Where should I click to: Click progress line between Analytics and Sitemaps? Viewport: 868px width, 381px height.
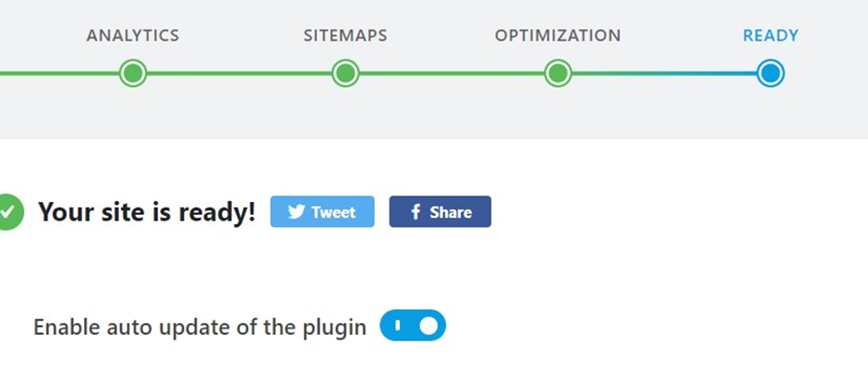pyautogui.click(x=239, y=73)
